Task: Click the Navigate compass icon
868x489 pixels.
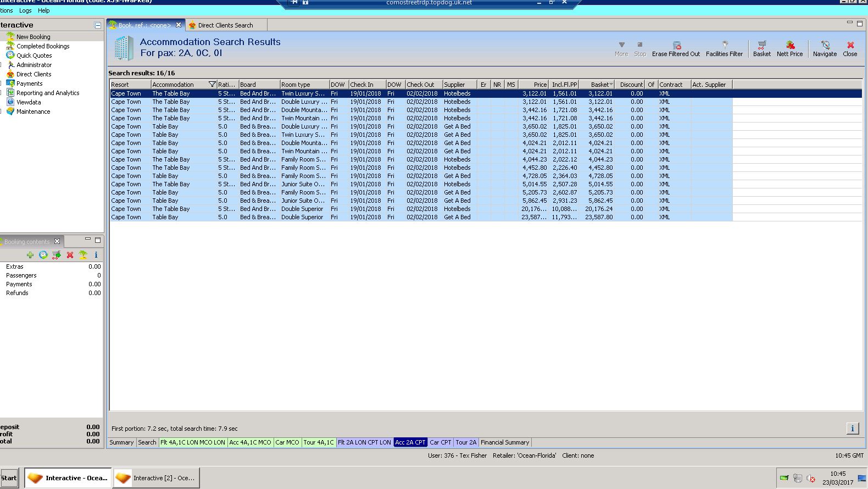Action: point(825,46)
